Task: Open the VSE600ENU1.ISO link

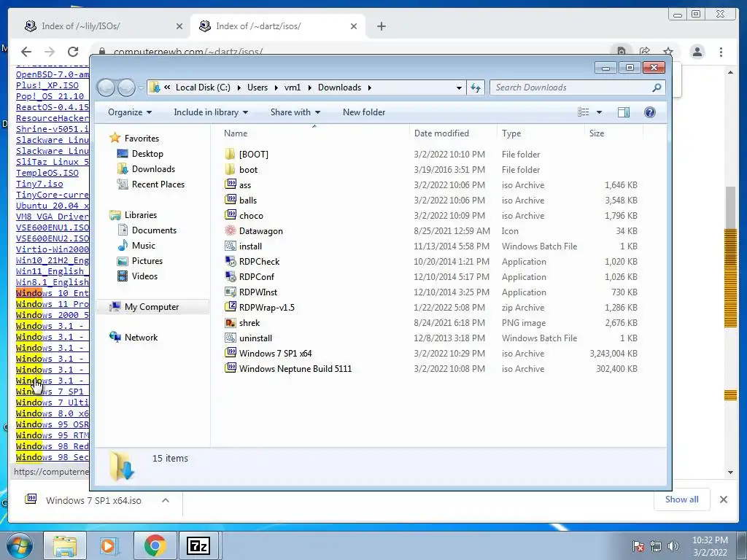Action: pyautogui.click(x=53, y=227)
